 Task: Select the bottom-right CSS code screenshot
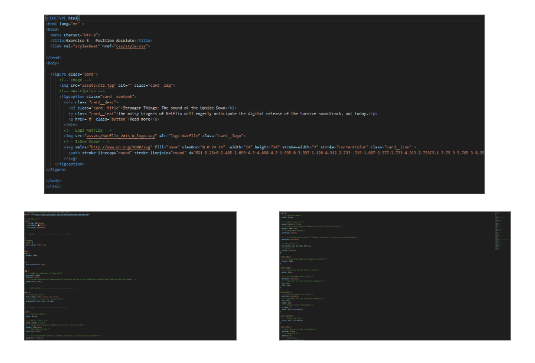click(x=395, y=276)
